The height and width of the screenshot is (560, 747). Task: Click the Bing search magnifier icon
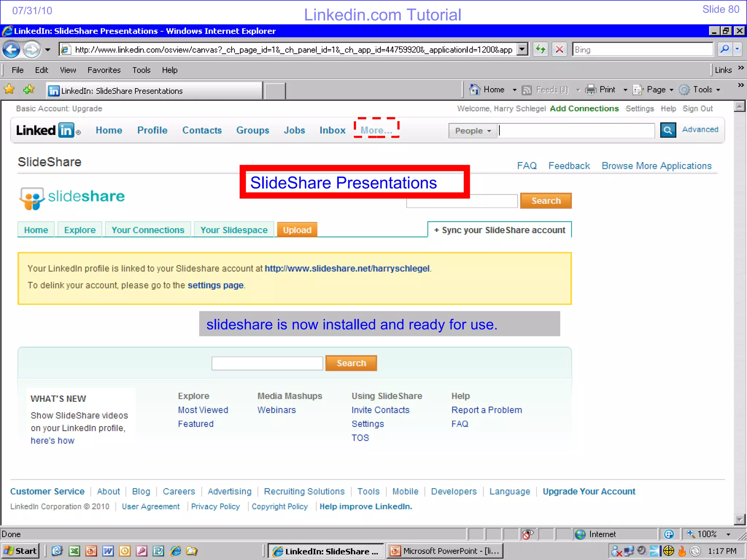[725, 49]
